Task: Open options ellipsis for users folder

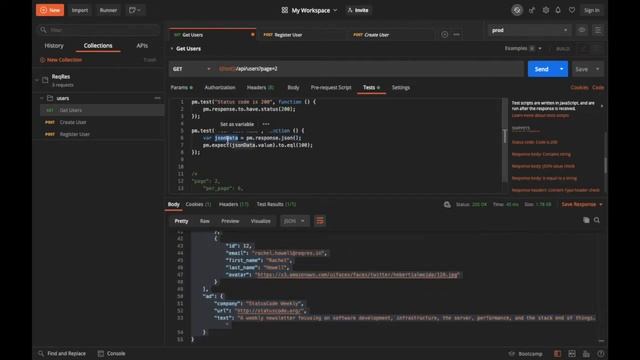Action: [x=157, y=98]
